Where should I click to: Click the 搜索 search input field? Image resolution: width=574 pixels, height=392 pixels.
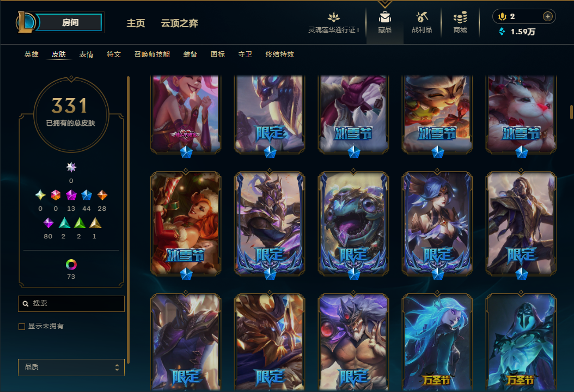71,303
